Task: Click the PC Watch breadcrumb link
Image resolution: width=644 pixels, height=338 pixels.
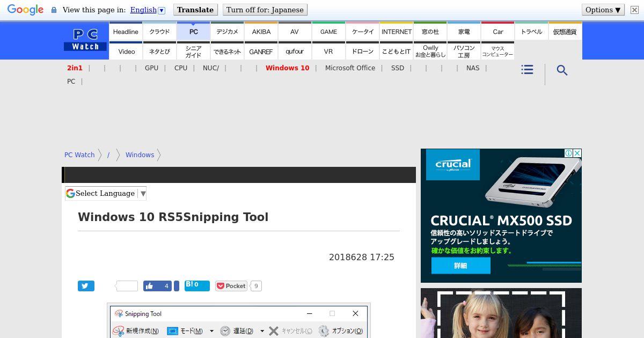Action: click(79, 155)
